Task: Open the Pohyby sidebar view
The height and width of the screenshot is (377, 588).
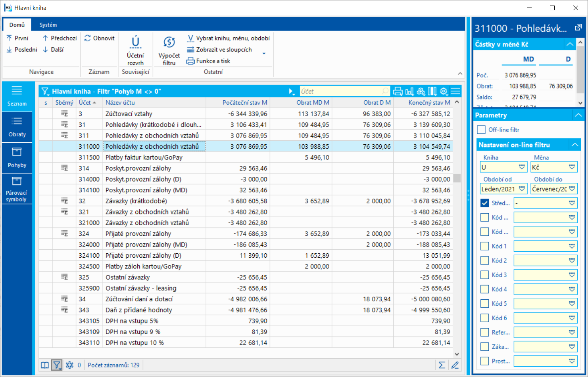Action: pyautogui.click(x=17, y=158)
